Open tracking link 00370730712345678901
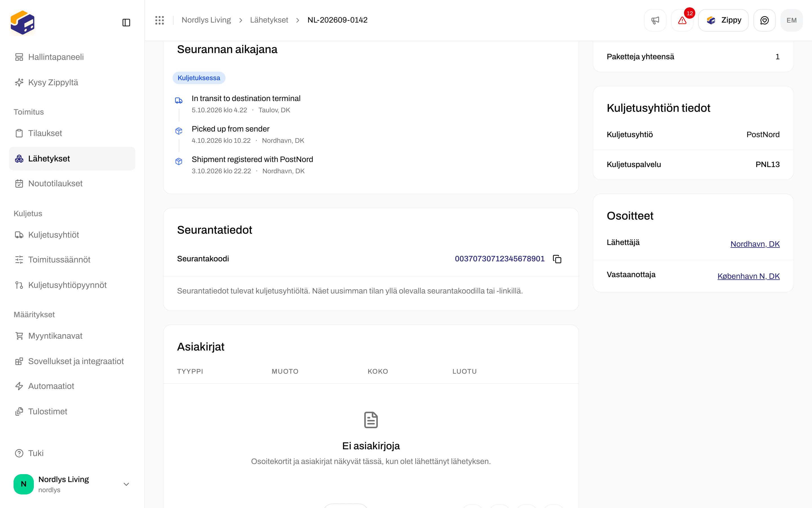 tap(500, 259)
